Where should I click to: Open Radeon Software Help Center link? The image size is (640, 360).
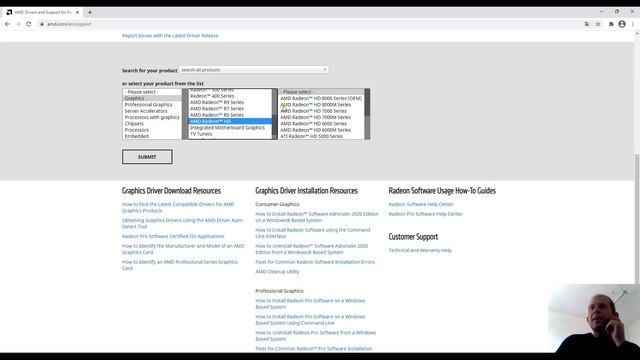pos(421,204)
